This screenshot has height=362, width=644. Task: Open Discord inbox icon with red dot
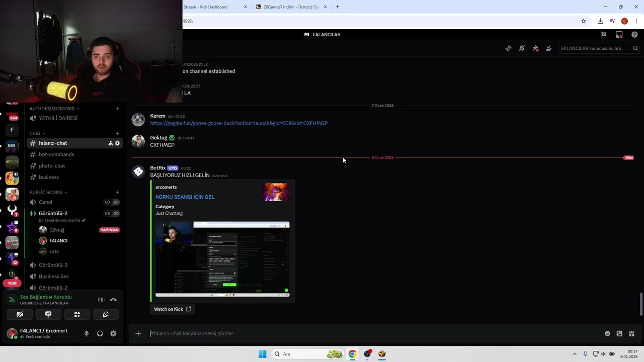tap(619, 35)
